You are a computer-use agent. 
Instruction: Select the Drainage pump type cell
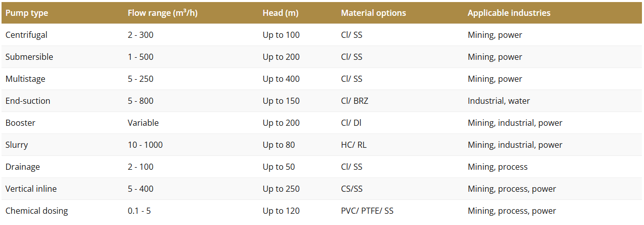[x=23, y=167]
